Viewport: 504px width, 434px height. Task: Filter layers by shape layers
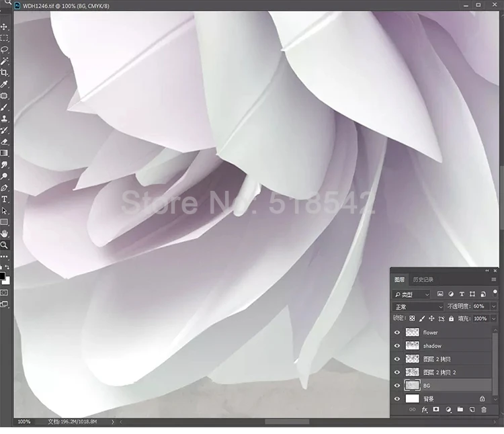(472, 294)
